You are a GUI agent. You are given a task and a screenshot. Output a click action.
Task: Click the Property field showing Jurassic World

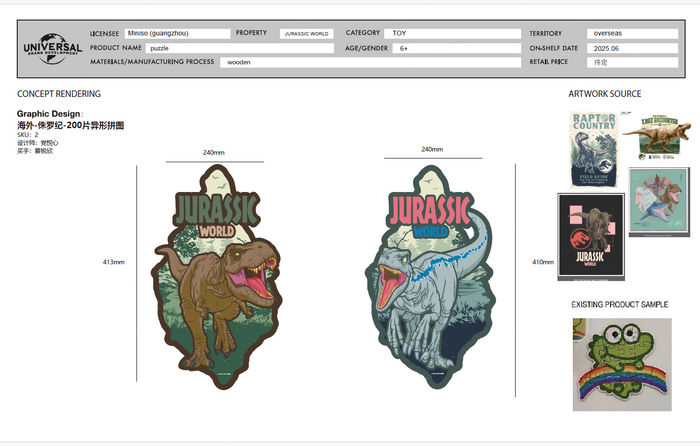click(x=306, y=34)
